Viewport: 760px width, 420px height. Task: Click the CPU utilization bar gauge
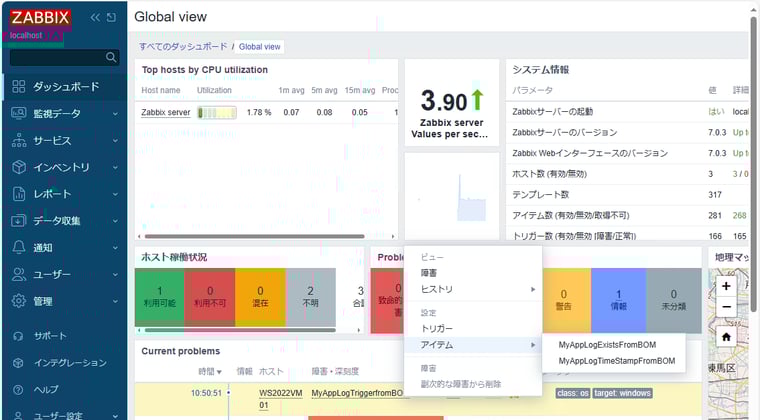click(217, 112)
